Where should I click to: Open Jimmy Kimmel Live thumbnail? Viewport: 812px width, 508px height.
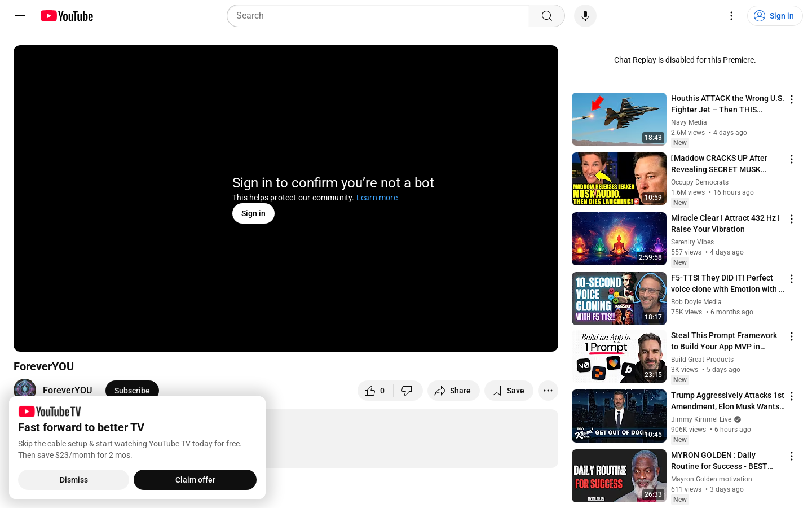[619, 416]
